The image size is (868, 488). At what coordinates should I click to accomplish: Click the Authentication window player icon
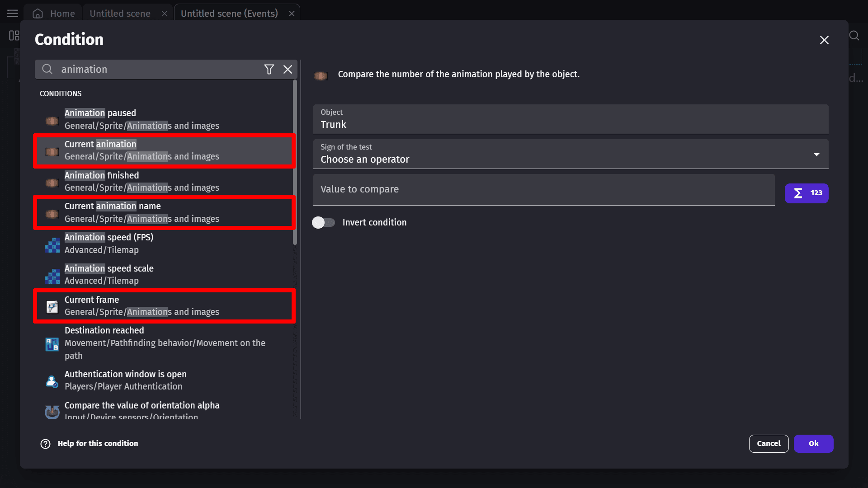pos(52,381)
